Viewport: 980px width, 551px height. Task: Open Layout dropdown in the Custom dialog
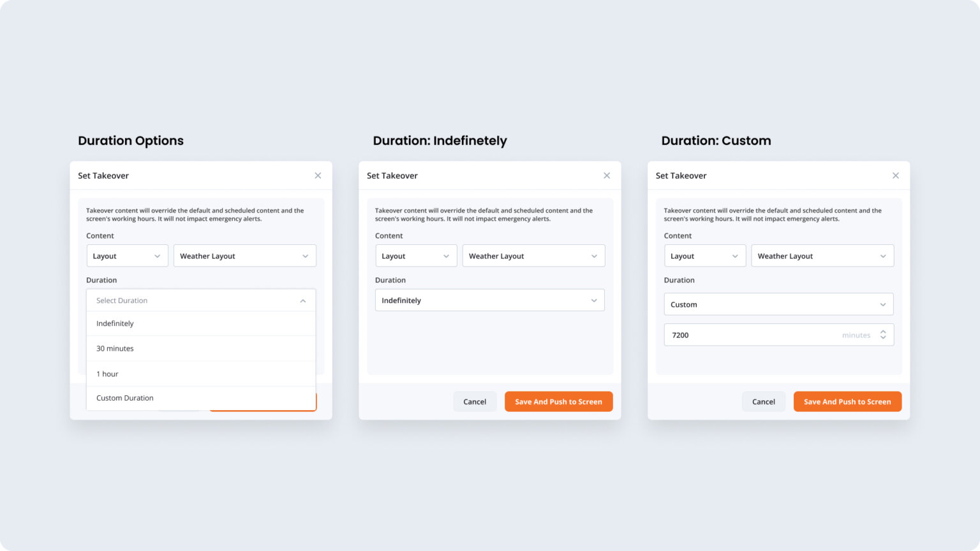(704, 256)
